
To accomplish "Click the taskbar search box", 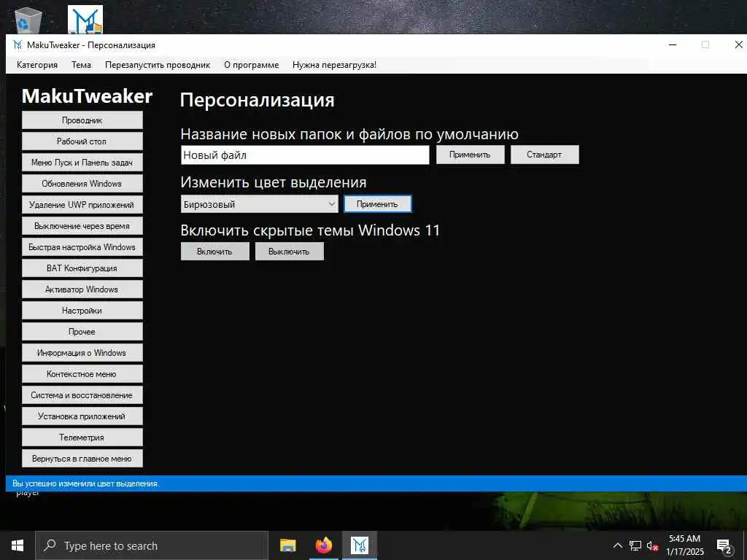I will tap(152, 545).
